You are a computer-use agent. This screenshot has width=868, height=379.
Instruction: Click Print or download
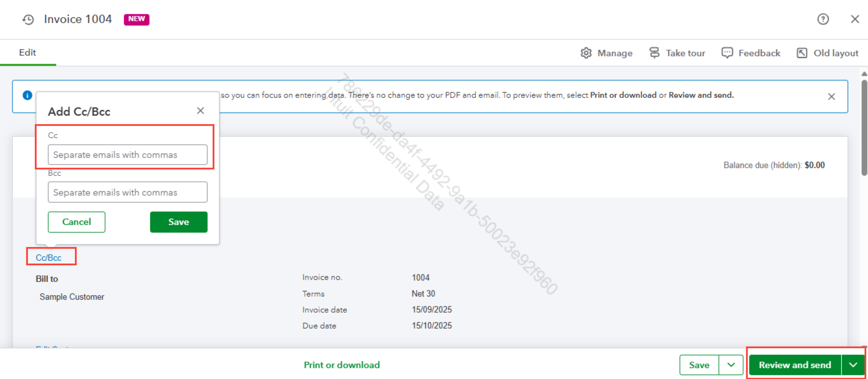(342, 365)
